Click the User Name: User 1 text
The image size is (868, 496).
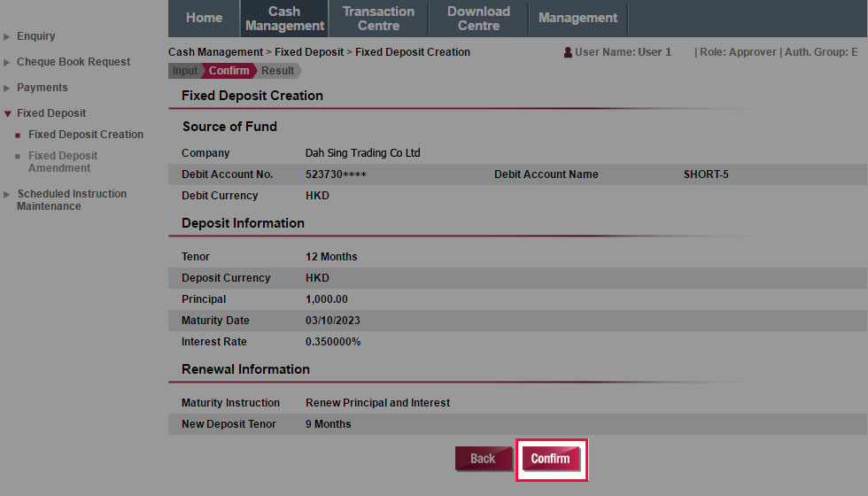click(623, 52)
